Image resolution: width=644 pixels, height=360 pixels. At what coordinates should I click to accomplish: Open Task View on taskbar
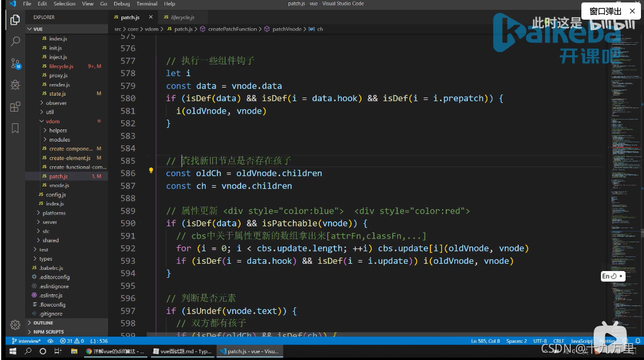click(x=58, y=351)
